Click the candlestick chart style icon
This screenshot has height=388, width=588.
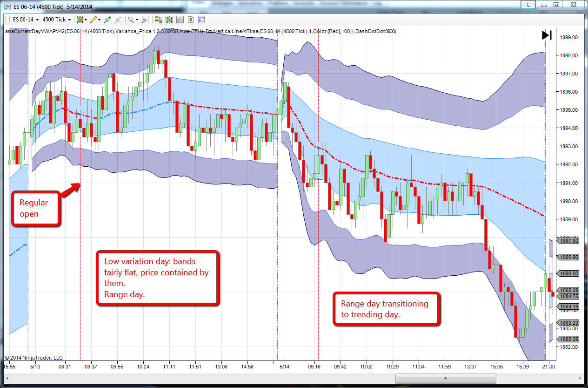[80, 20]
